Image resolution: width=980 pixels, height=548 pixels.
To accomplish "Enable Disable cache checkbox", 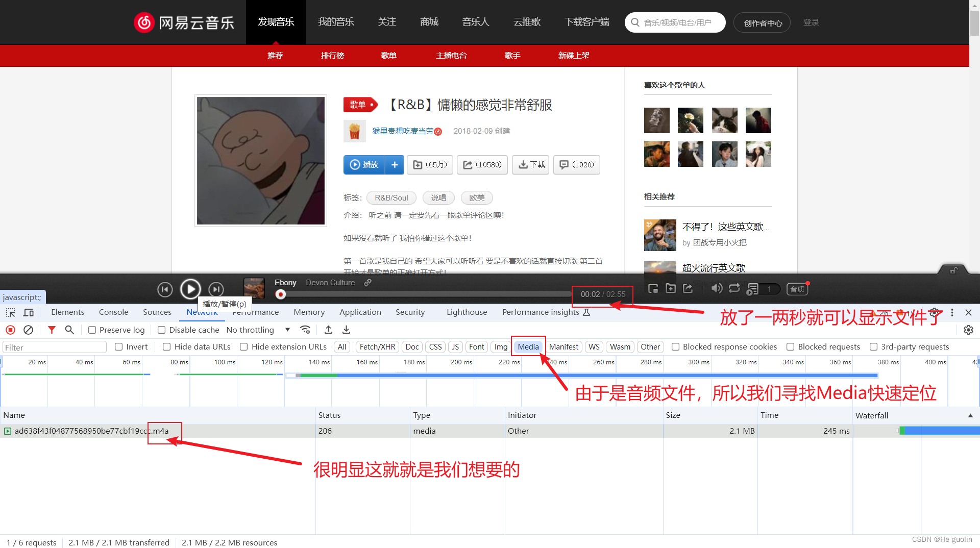I will point(162,330).
